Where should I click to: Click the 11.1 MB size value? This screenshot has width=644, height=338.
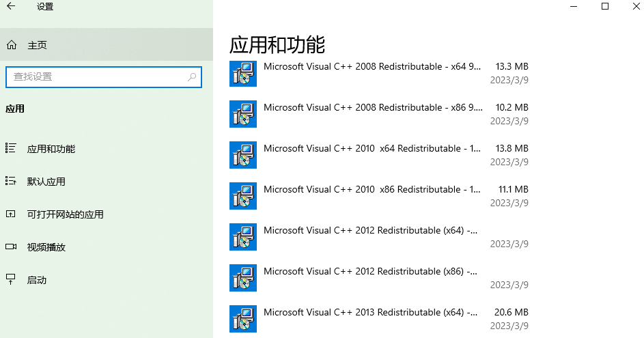[x=514, y=190]
